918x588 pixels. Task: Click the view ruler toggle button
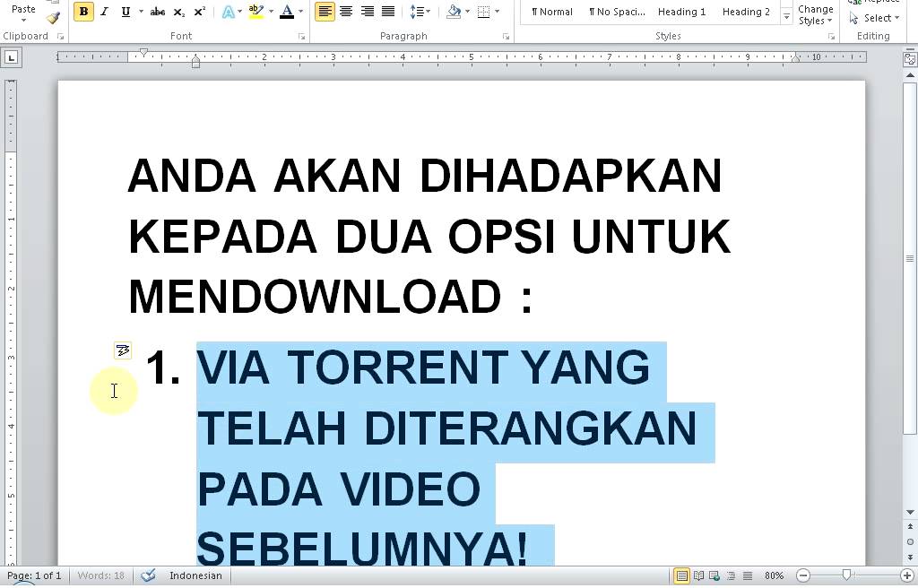(x=910, y=58)
